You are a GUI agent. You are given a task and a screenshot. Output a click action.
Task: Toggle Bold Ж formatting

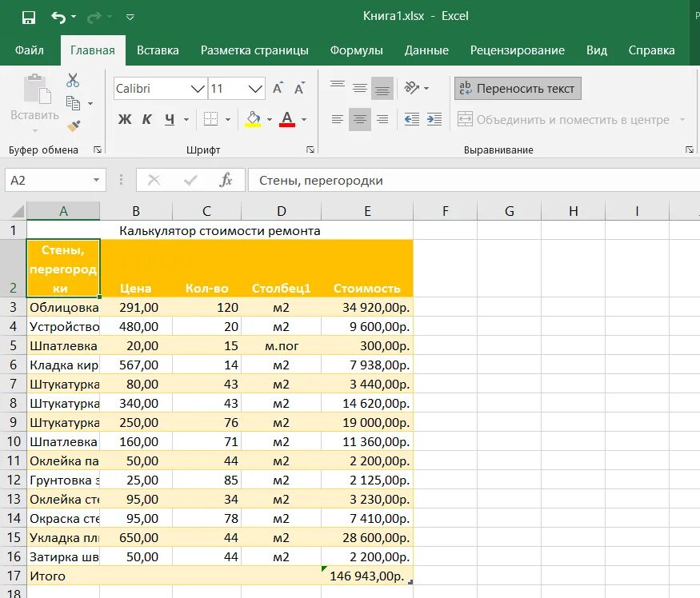coord(125,119)
